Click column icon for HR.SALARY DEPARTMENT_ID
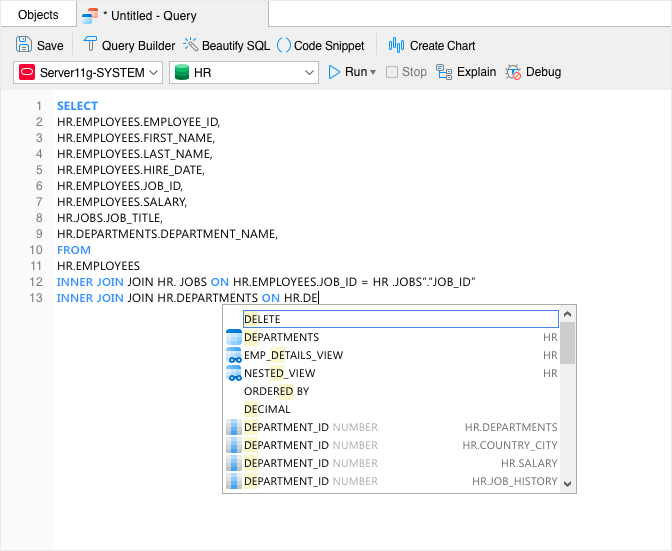The height and width of the screenshot is (551, 672). coord(234,463)
